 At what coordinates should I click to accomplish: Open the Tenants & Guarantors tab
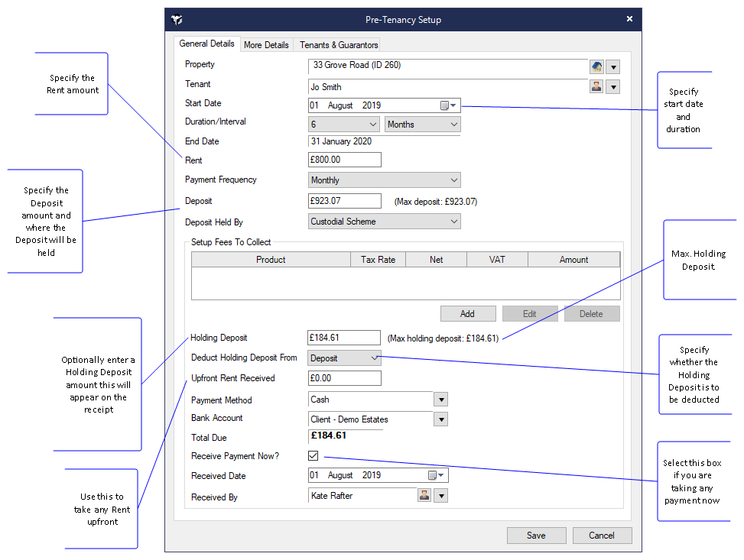(339, 45)
